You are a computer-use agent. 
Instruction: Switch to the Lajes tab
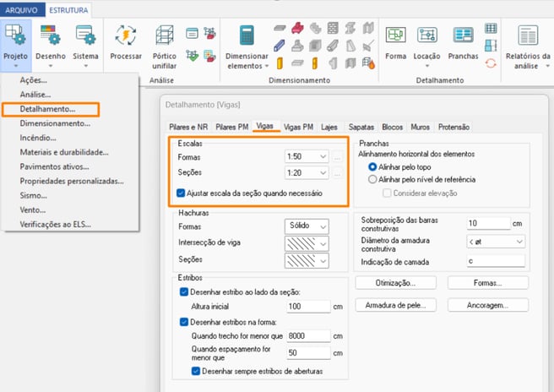[330, 127]
